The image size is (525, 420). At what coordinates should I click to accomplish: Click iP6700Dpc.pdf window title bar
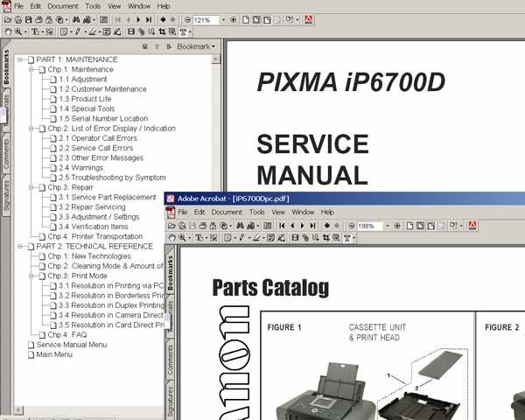[x=345, y=199]
